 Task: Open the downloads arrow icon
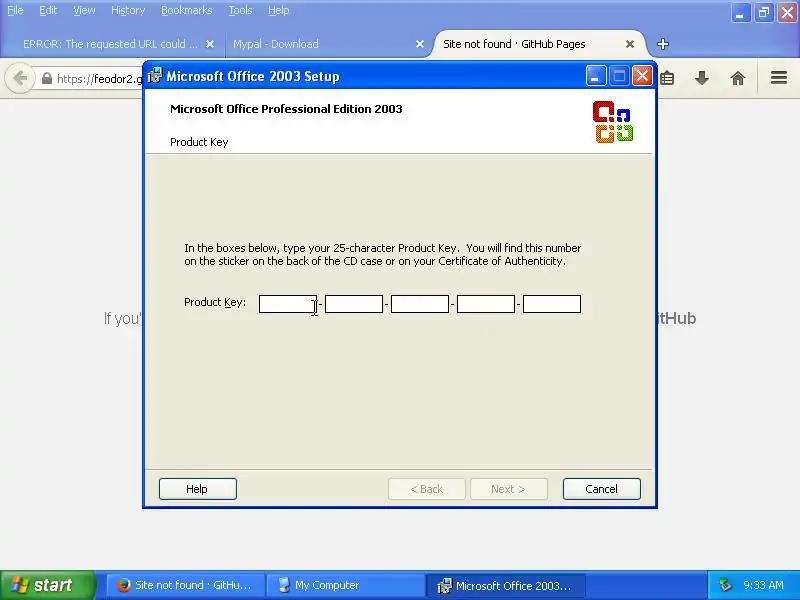tap(702, 78)
